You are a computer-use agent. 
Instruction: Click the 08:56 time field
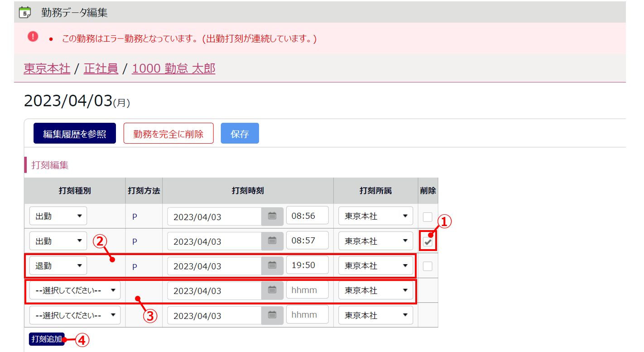coord(308,216)
